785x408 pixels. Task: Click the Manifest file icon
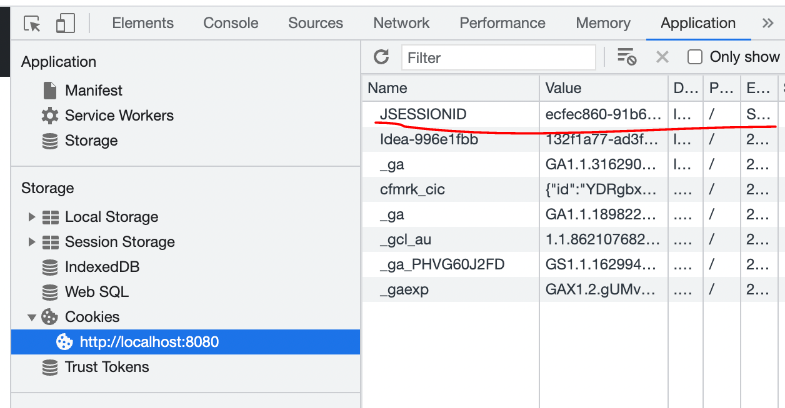pyautogui.click(x=50, y=91)
